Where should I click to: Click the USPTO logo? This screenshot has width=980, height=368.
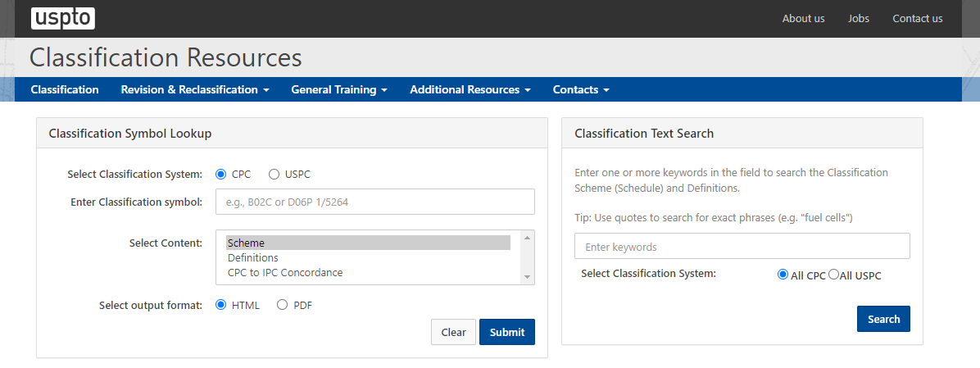tap(62, 18)
